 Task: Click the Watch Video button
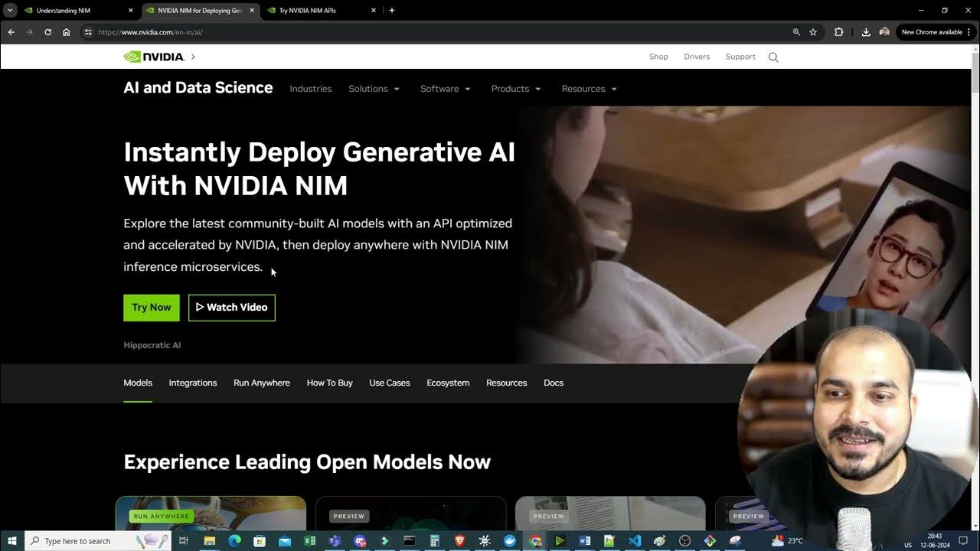[232, 308]
